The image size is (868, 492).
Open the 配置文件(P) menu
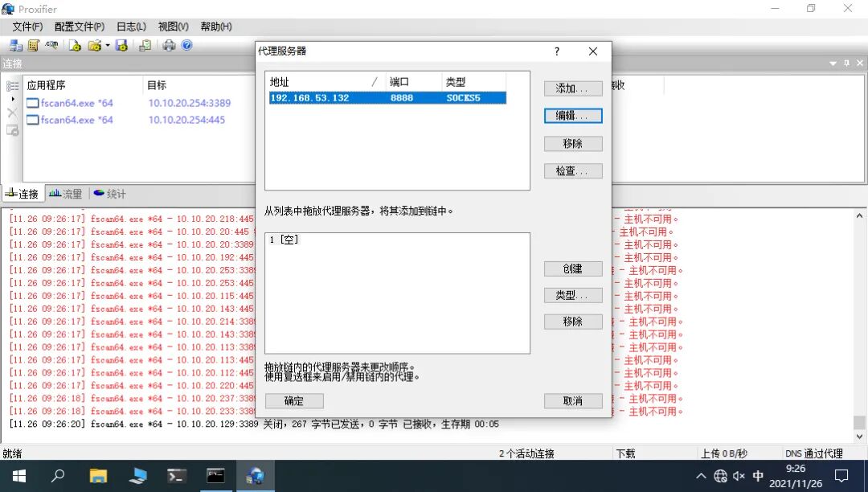pos(79,27)
